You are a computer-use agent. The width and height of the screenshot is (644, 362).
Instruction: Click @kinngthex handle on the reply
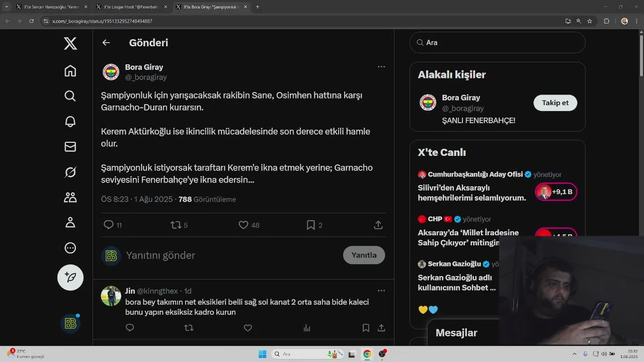pyautogui.click(x=157, y=291)
